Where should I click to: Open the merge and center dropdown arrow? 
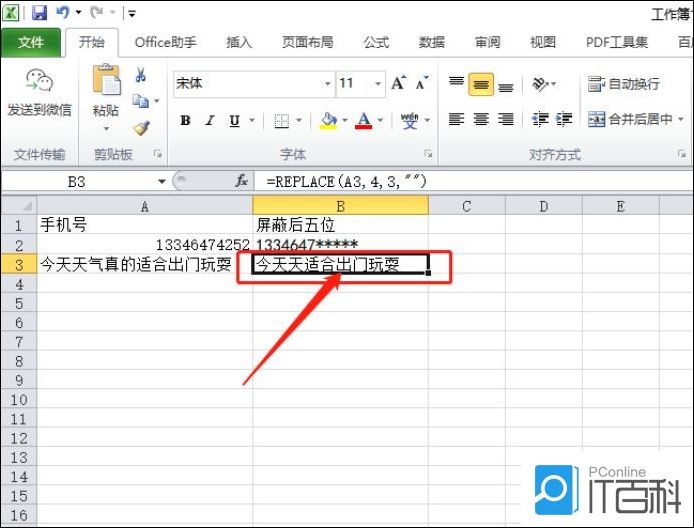tap(681, 119)
